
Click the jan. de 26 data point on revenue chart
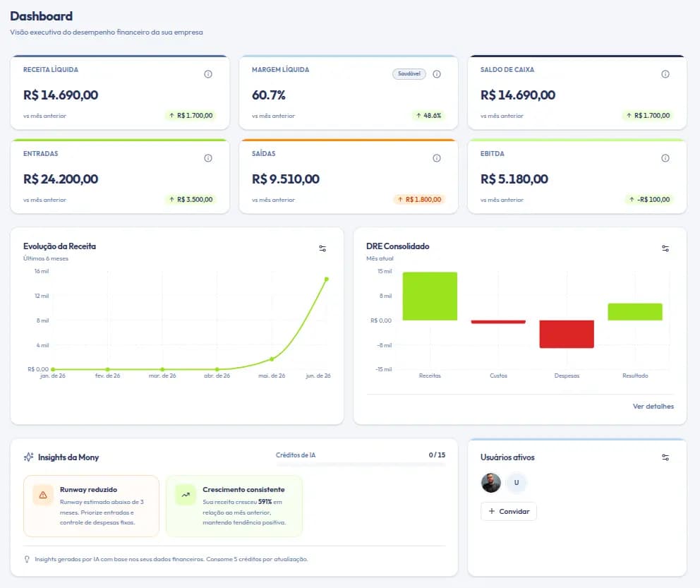click(x=53, y=369)
